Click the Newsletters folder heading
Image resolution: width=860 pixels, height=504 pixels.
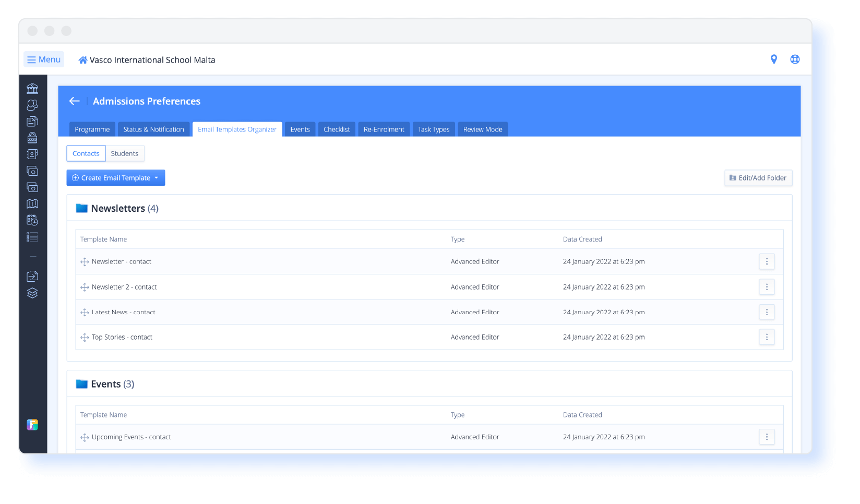117,209
